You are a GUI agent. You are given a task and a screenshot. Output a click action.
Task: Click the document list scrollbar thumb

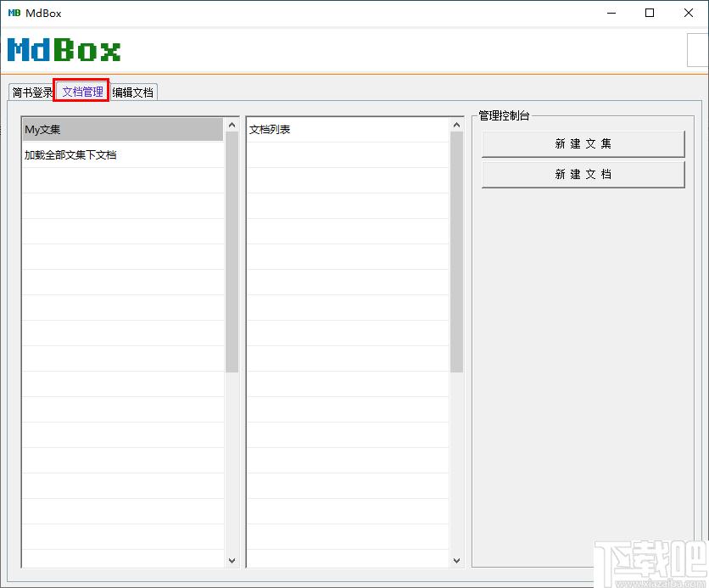pos(456,252)
